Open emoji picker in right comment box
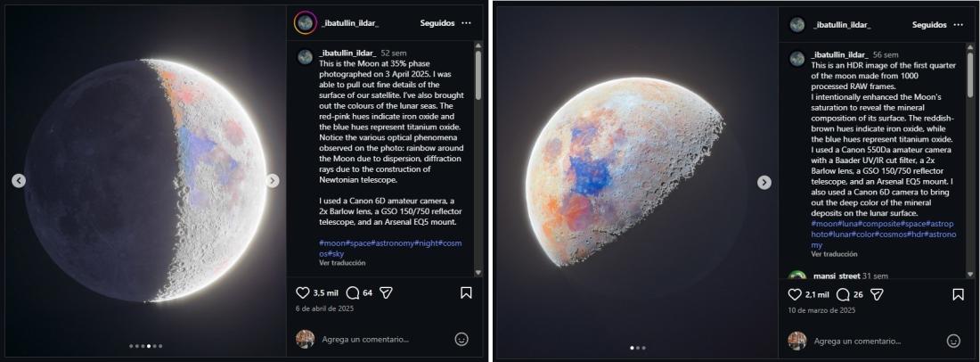The image size is (980, 362). [953, 341]
